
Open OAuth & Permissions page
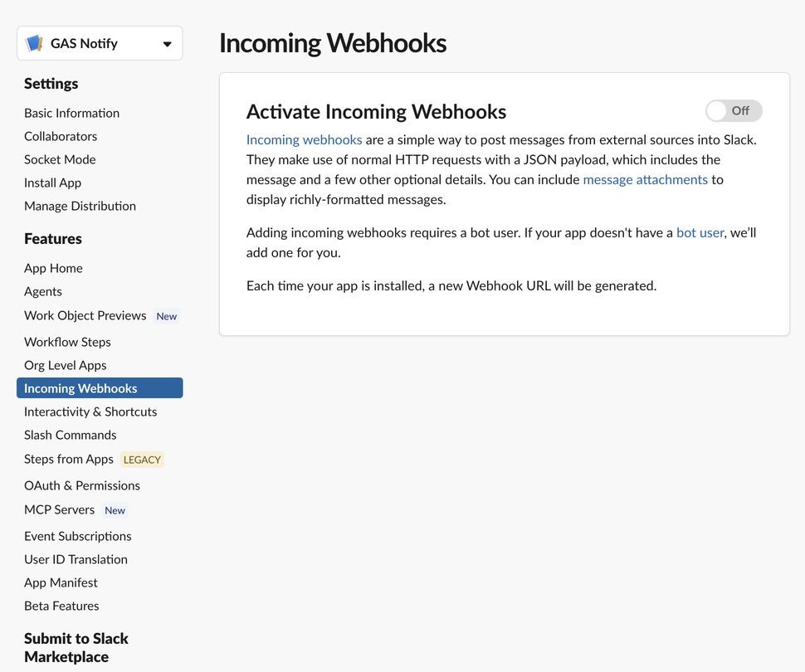click(x=82, y=485)
